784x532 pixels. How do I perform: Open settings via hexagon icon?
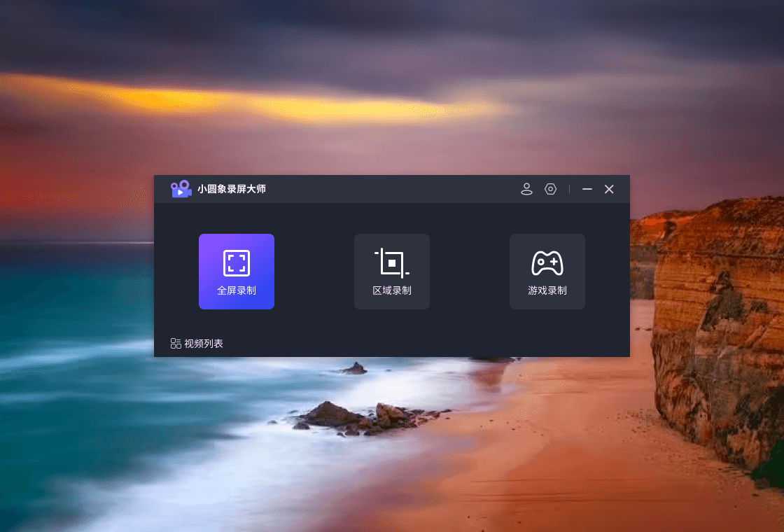[550, 189]
